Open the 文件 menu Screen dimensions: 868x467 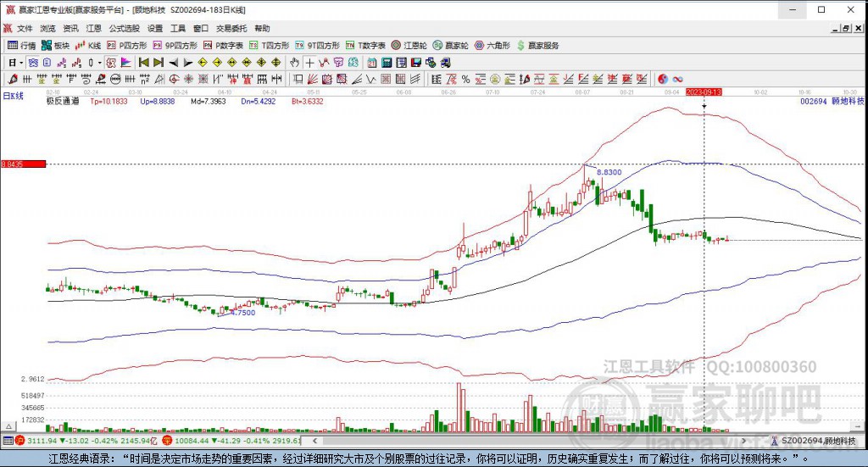[x=25, y=28]
